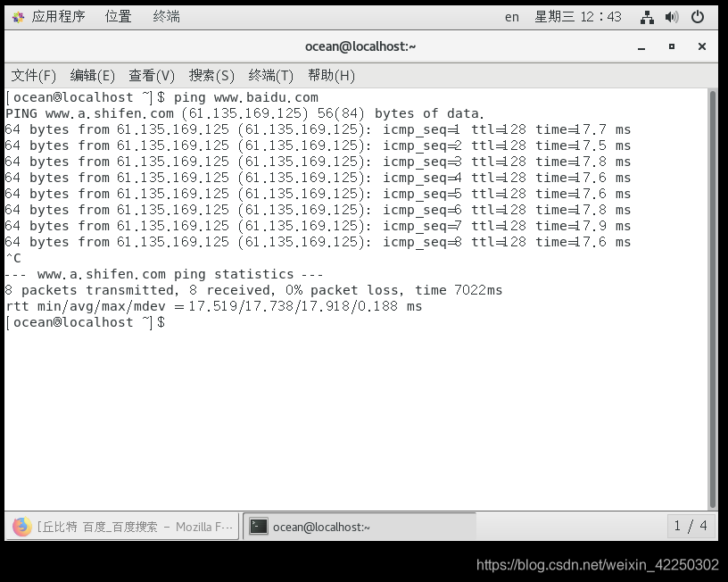Open the 帮助(H) menu

332,75
